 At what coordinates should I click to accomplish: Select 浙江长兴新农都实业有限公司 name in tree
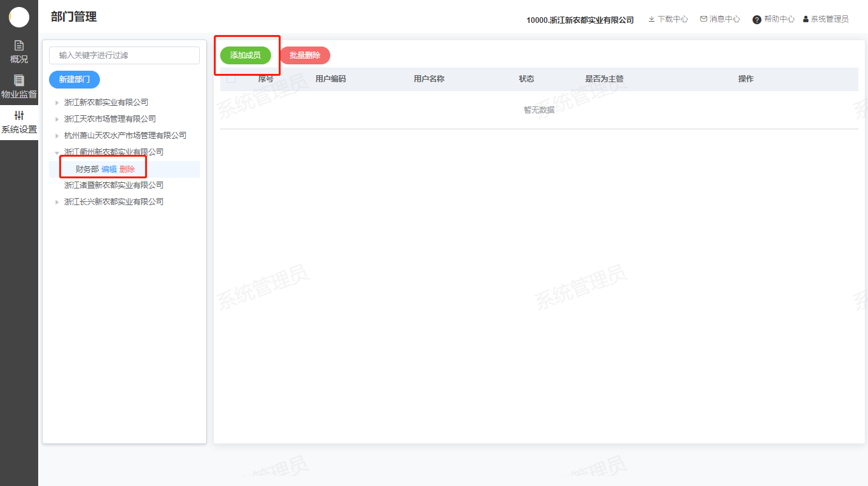[x=114, y=202]
